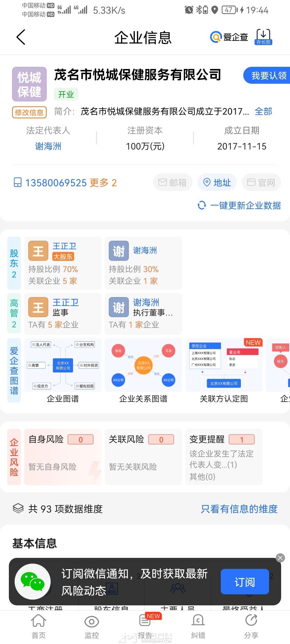Tap 纠错 icon in bottom navigation
This screenshot has width=290, height=644.
(198, 627)
